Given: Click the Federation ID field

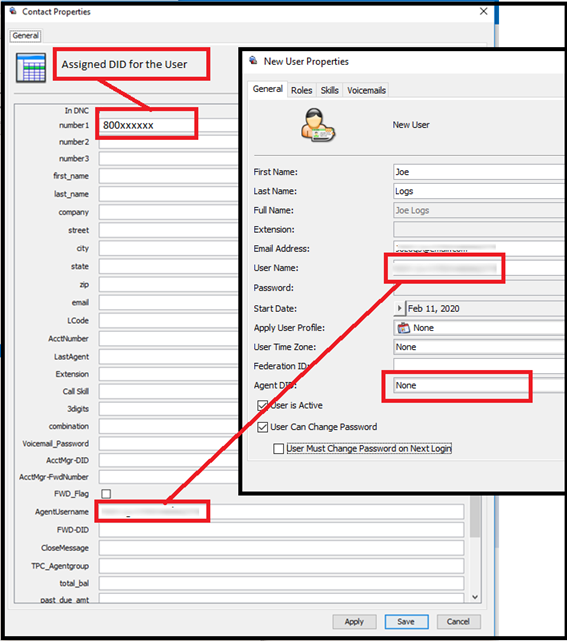Looking at the screenshot, I should pos(479,365).
